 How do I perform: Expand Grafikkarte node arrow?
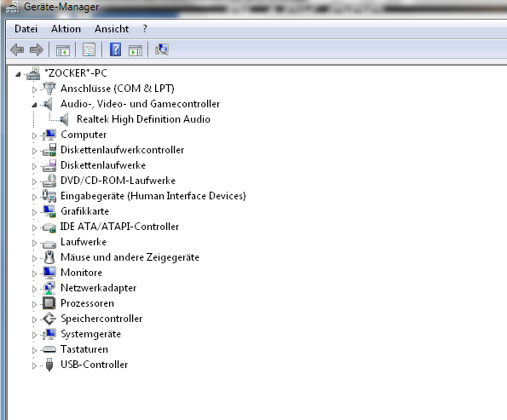coord(34,212)
